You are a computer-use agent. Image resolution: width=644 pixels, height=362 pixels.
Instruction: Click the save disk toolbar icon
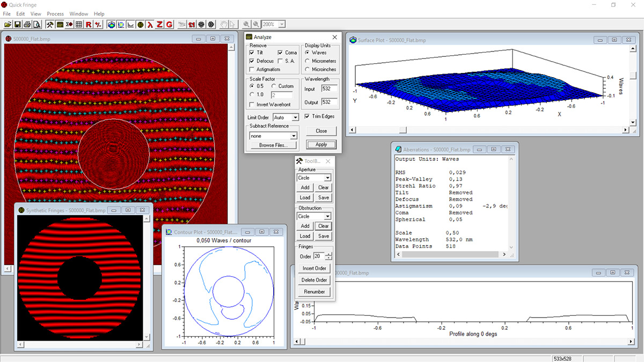pyautogui.click(x=17, y=25)
